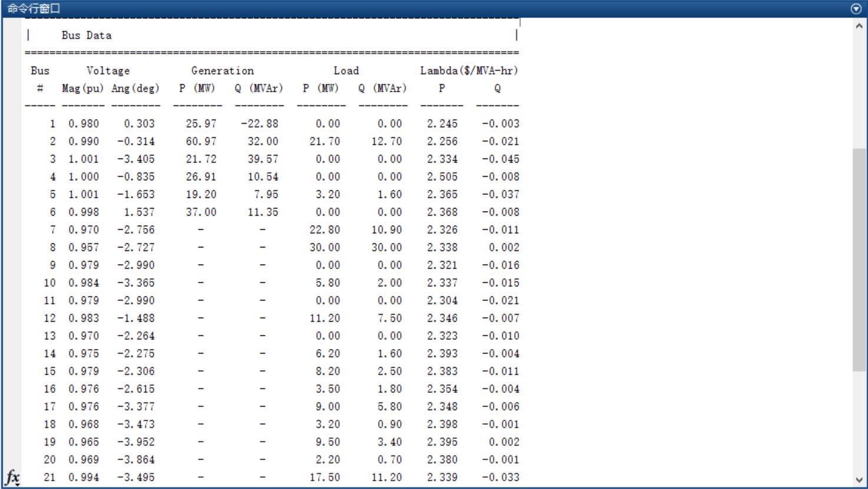The width and height of the screenshot is (868, 489).
Task: Click the Mag(pu) subheader
Action: pos(82,88)
